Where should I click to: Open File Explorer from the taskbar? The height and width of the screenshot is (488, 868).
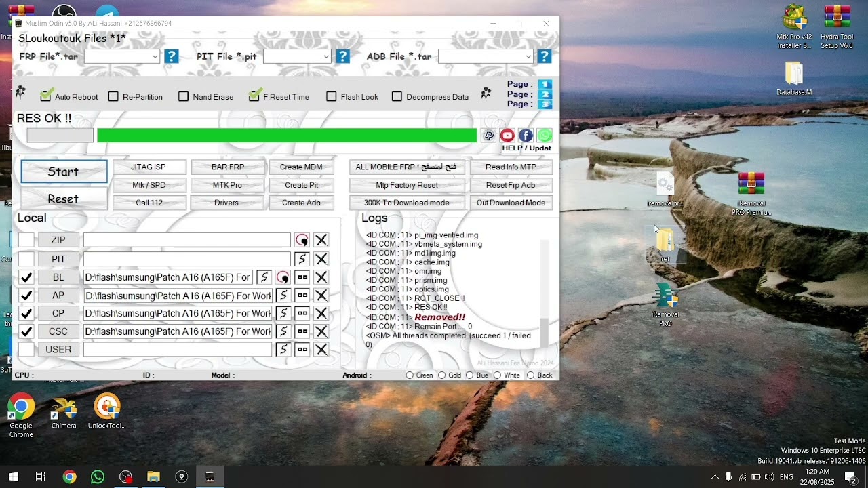pos(153,477)
